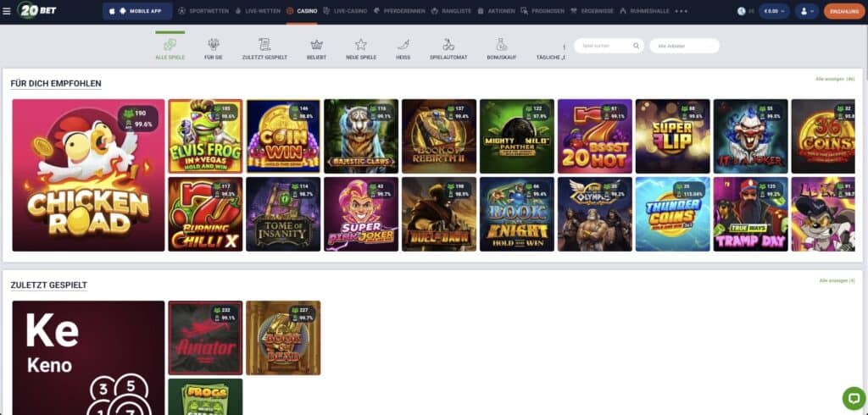Open the Thunder Coins game

tap(672, 214)
